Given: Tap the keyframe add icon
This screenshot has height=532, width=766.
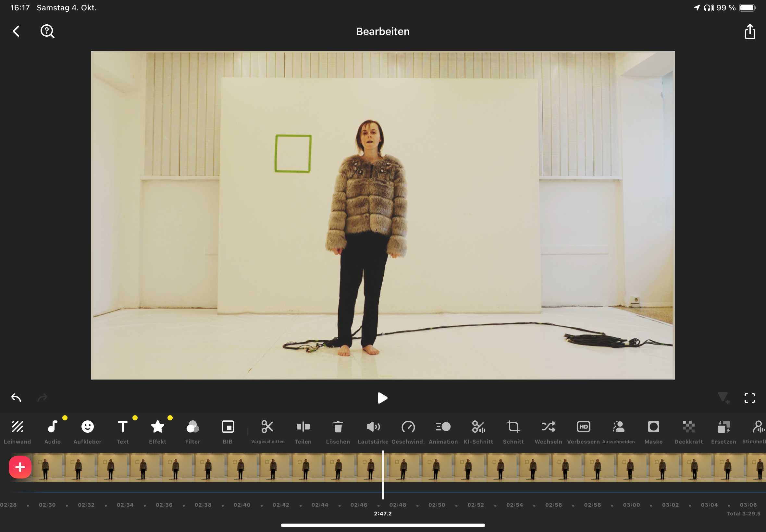Looking at the screenshot, I should click(724, 398).
